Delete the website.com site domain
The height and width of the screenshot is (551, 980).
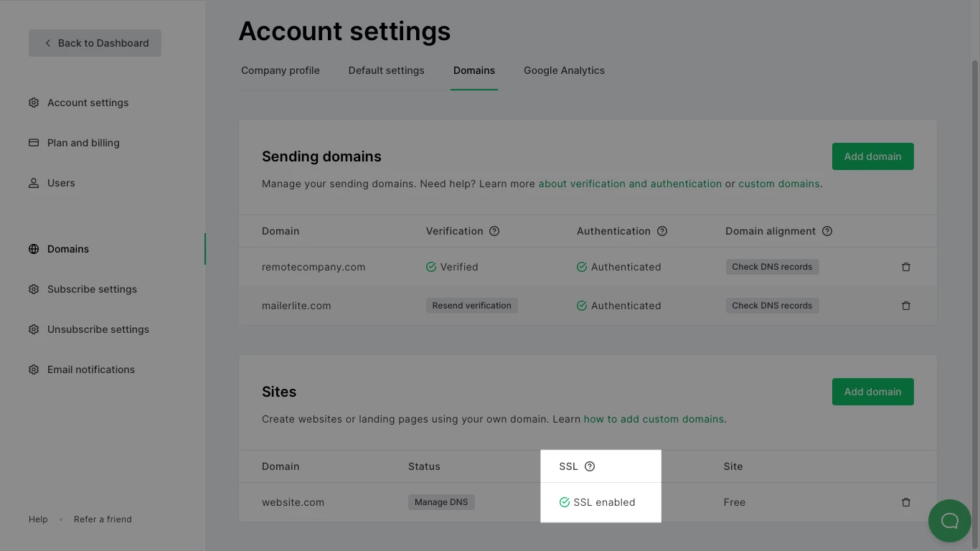click(x=906, y=502)
